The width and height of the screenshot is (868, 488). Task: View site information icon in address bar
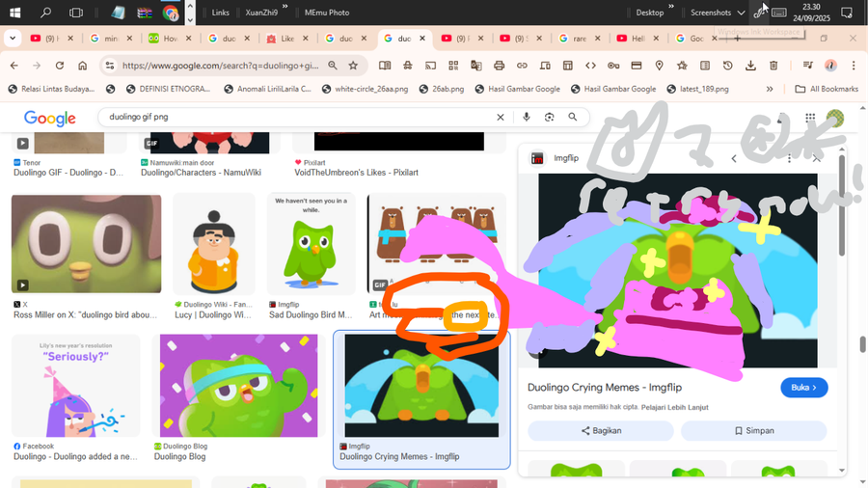coord(110,66)
